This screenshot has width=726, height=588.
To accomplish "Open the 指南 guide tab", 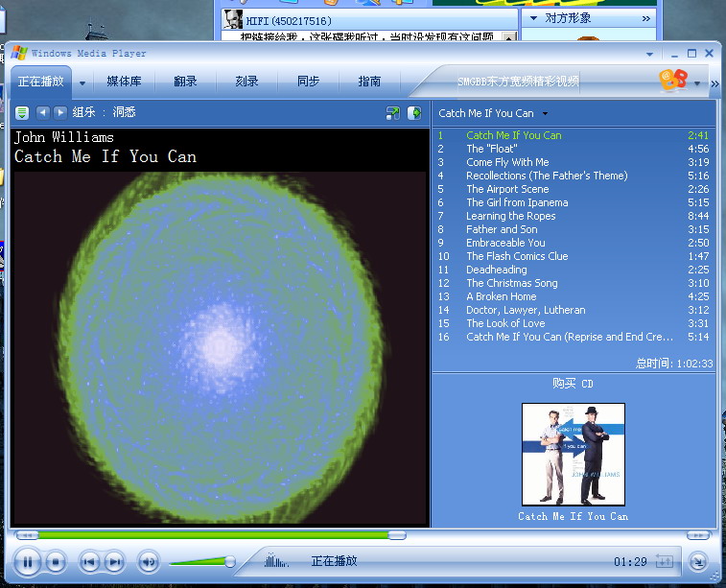I will click(369, 82).
